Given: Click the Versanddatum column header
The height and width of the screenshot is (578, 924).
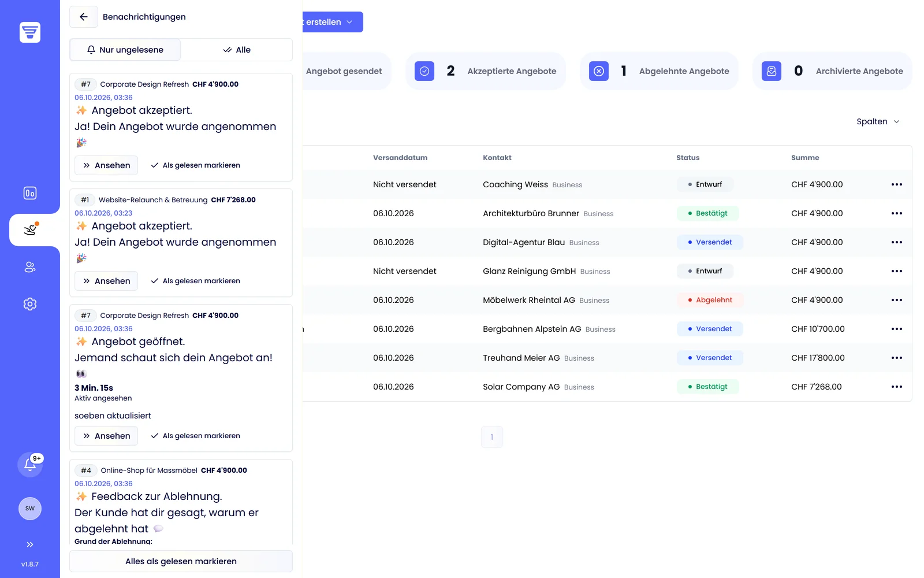Looking at the screenshot, I should [x=400, y=158].
